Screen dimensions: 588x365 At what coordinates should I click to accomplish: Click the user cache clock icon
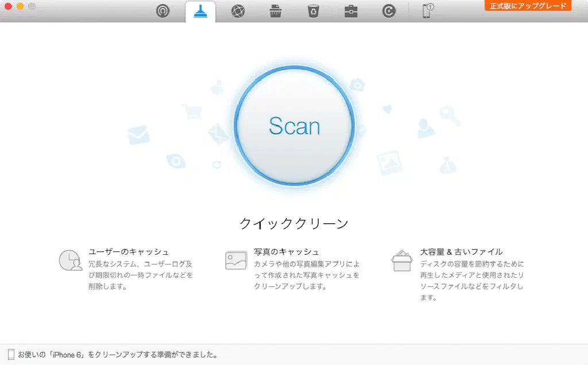70,260
